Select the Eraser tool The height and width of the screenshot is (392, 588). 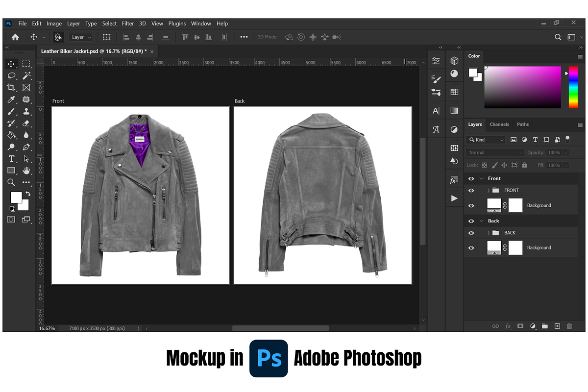pos(26,123)
